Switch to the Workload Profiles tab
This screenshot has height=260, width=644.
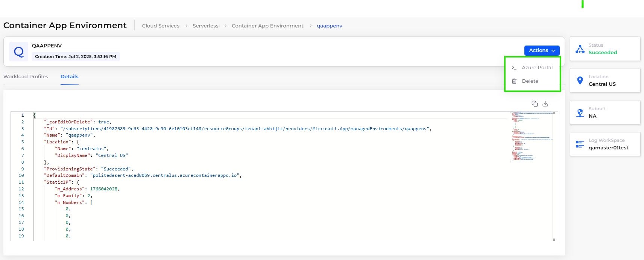(x=26, y=77)
